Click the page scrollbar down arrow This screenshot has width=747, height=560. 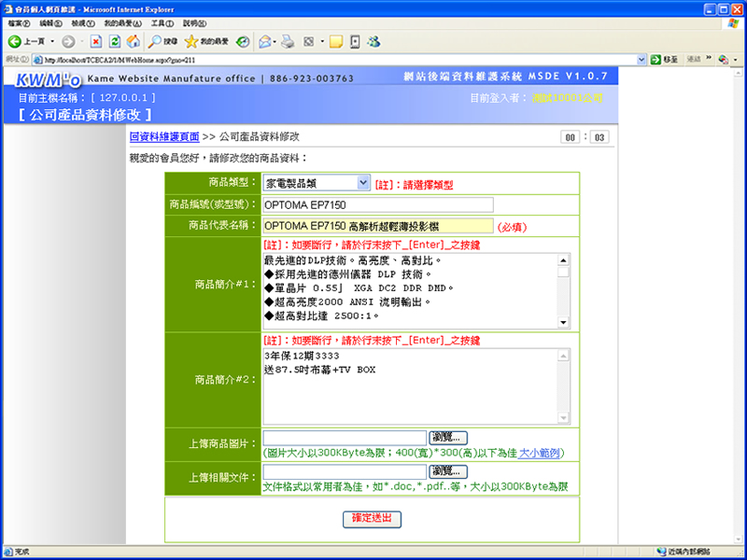pos(739,539)
